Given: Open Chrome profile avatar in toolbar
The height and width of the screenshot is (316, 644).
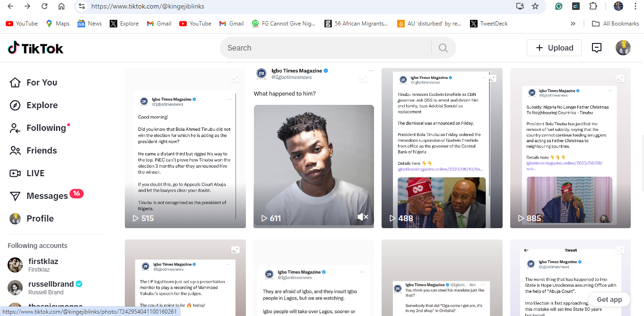Looking at the screenshot, I should tap(618, 6).
